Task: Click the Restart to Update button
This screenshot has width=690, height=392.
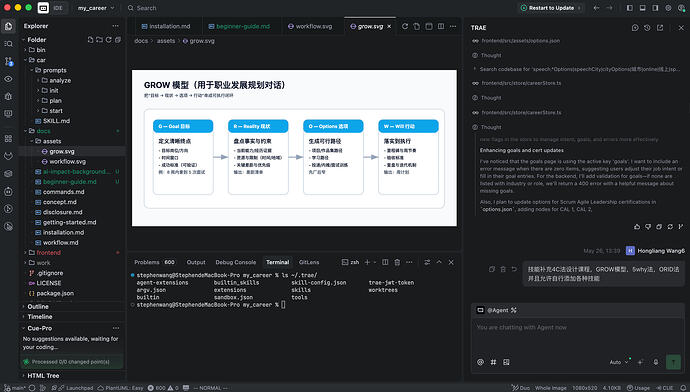Action: coord(551,8)
